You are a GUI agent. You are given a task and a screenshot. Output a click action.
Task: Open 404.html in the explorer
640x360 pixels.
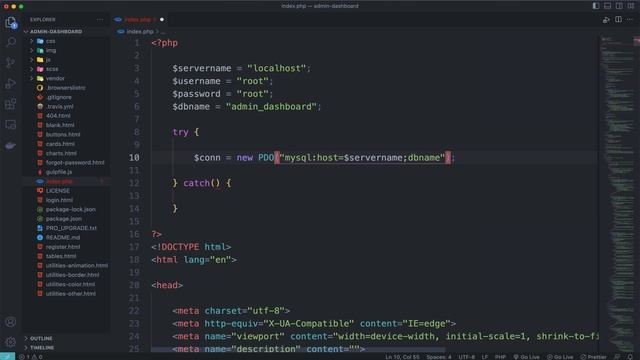tap(65, 116)
